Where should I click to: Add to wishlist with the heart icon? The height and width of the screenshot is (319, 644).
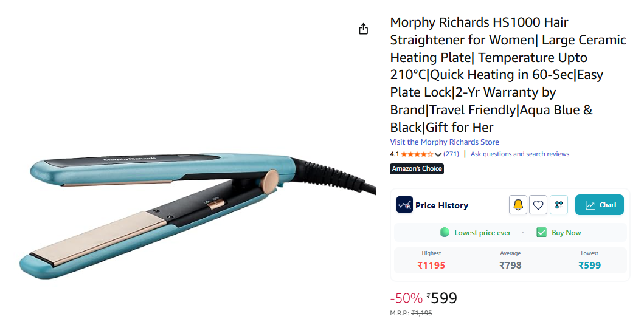click(538, 205)
